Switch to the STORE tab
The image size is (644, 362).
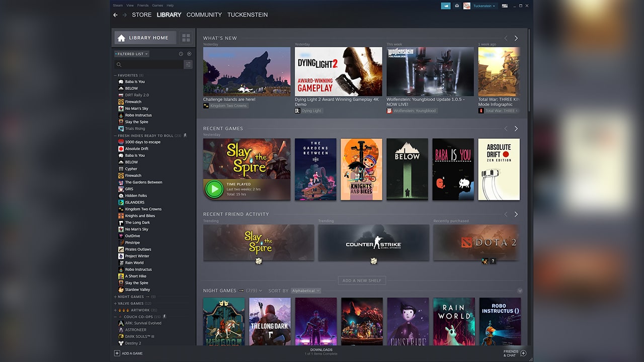[142, 15]
